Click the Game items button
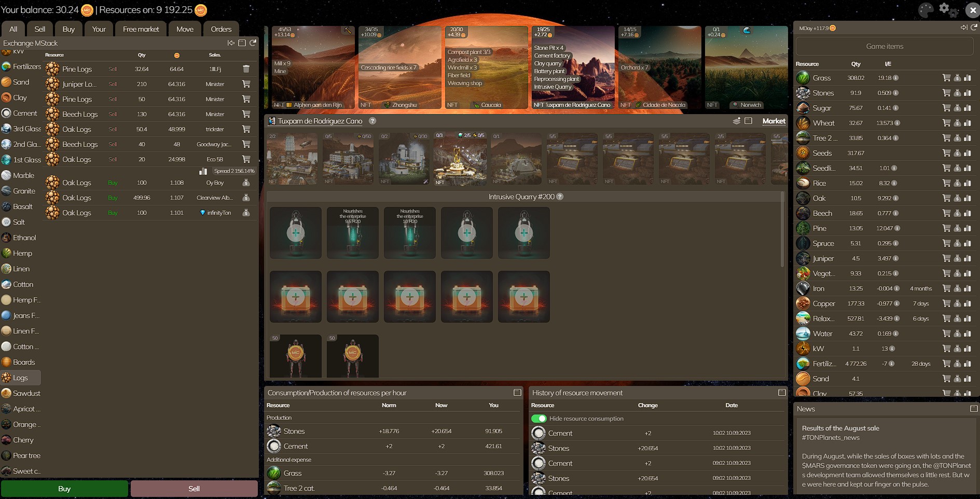 (885, 46)
